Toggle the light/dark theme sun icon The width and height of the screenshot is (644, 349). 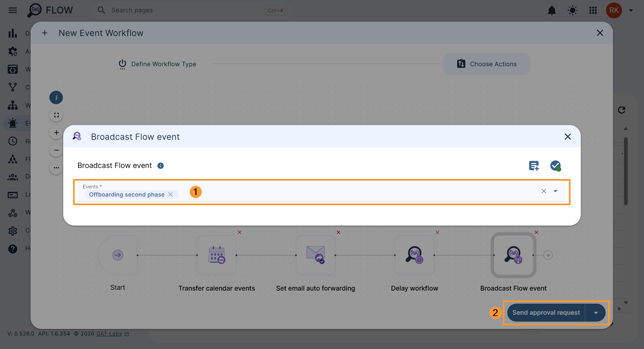tap(573, 10)
